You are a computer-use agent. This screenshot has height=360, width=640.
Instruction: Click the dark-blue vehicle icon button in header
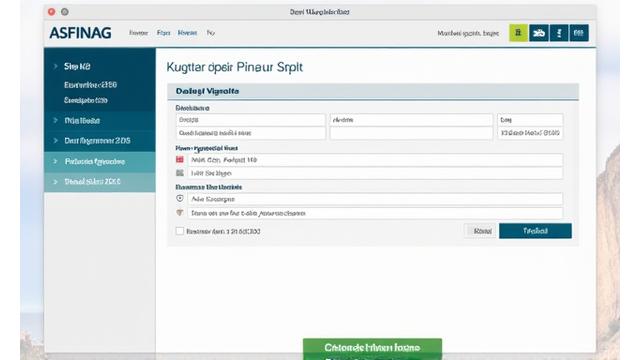pyautogui.click(x=539, y=33)
